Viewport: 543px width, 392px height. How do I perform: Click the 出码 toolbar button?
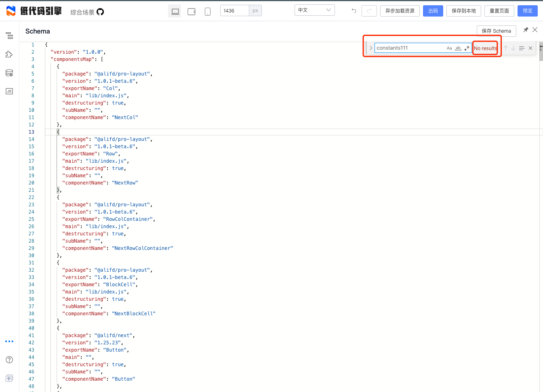point(433,11)
